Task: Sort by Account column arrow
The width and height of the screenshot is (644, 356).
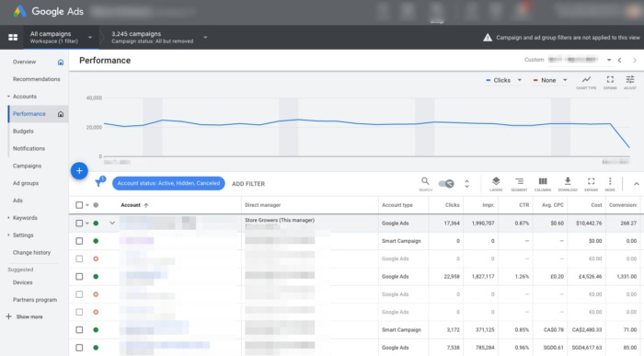Action: point(145,205)
